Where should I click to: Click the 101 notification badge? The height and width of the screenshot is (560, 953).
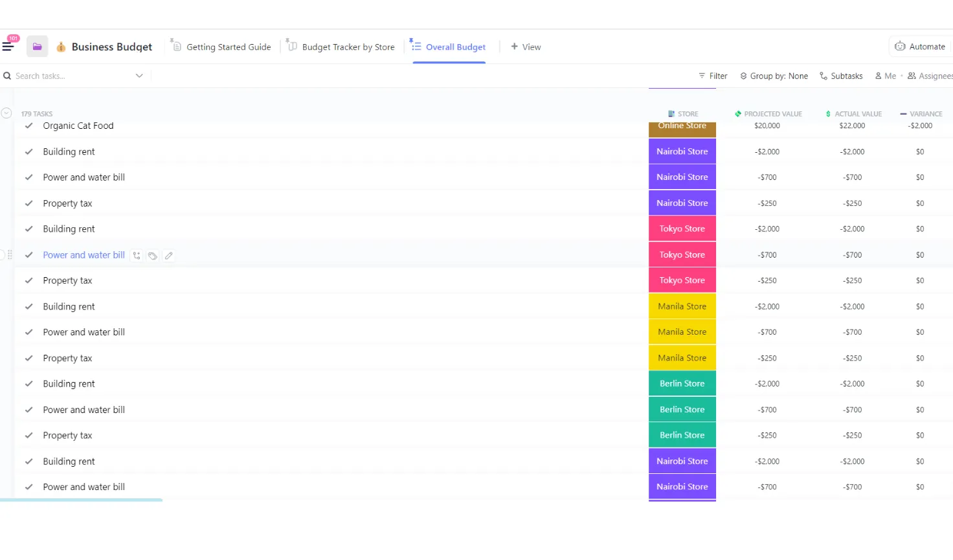[14, 38]
